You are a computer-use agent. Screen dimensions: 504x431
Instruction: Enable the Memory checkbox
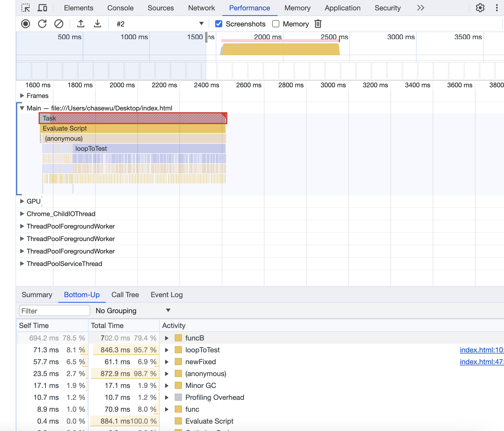point(276,24)
